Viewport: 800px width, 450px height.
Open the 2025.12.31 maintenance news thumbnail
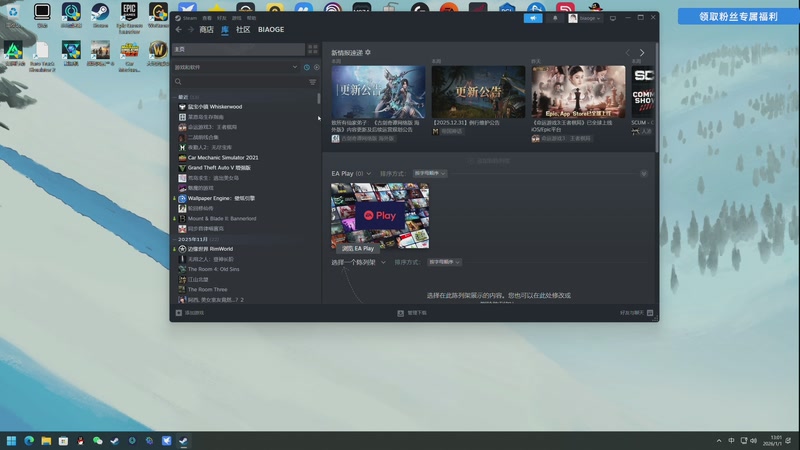[x=478, y=92]
